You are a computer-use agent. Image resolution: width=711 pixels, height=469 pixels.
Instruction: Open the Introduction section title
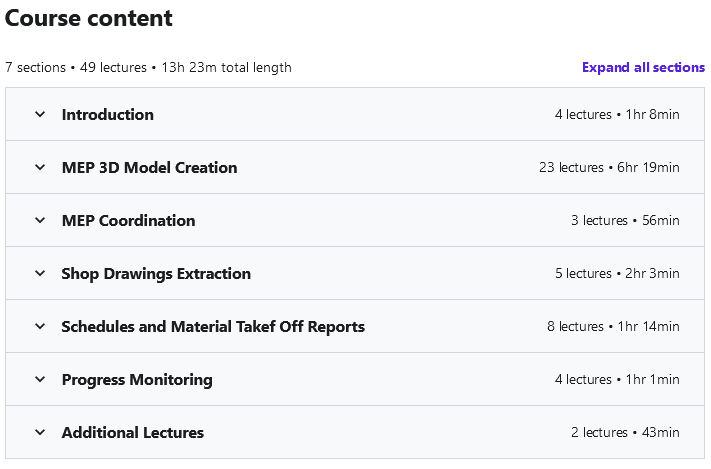tap(108, 114)
